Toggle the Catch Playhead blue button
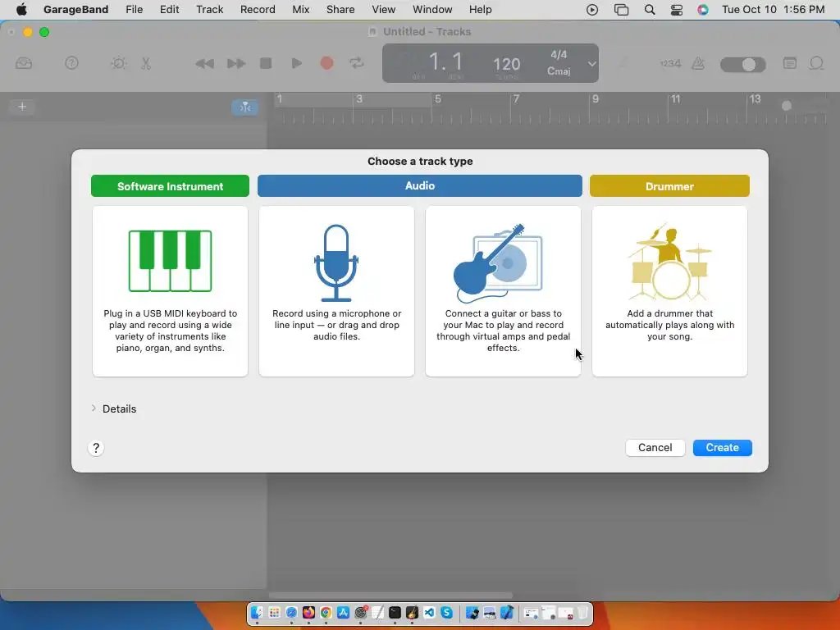The height and width of the screenshot is (630, 840). (x=245, y=107)
